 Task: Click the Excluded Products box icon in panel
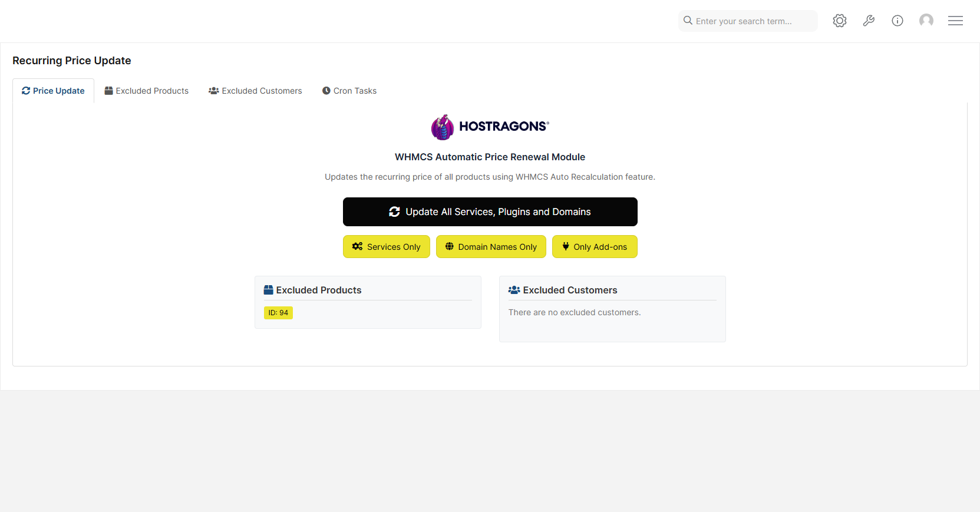click(x=268, y=290)
